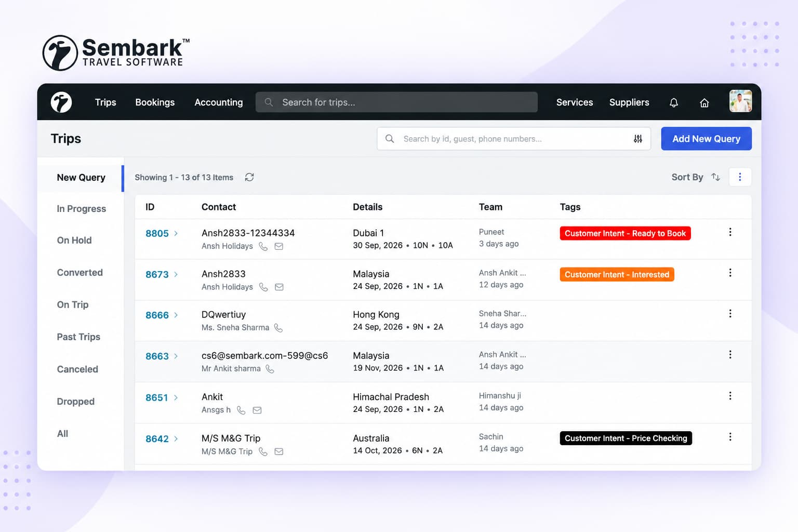Toggle the Sort By order arrows
This screenshot has width=798, height=532.
point(715,177)
